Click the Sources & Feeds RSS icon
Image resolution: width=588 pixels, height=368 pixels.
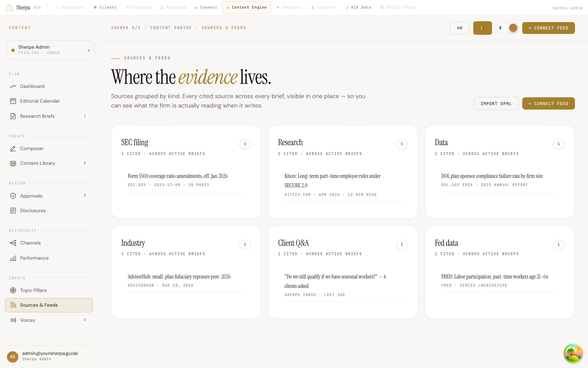click(x=13, y=305)
